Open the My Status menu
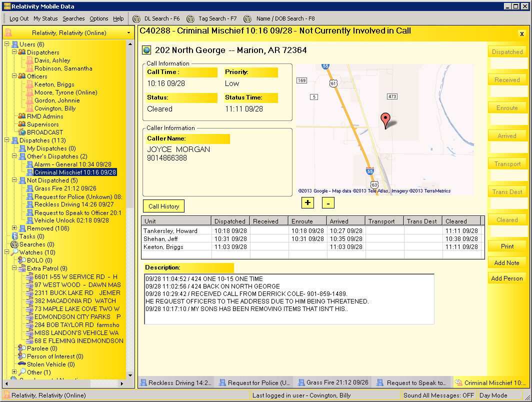The height and width of the screenshot is (402, 532). pyautogui.click(x=45, y=18)
